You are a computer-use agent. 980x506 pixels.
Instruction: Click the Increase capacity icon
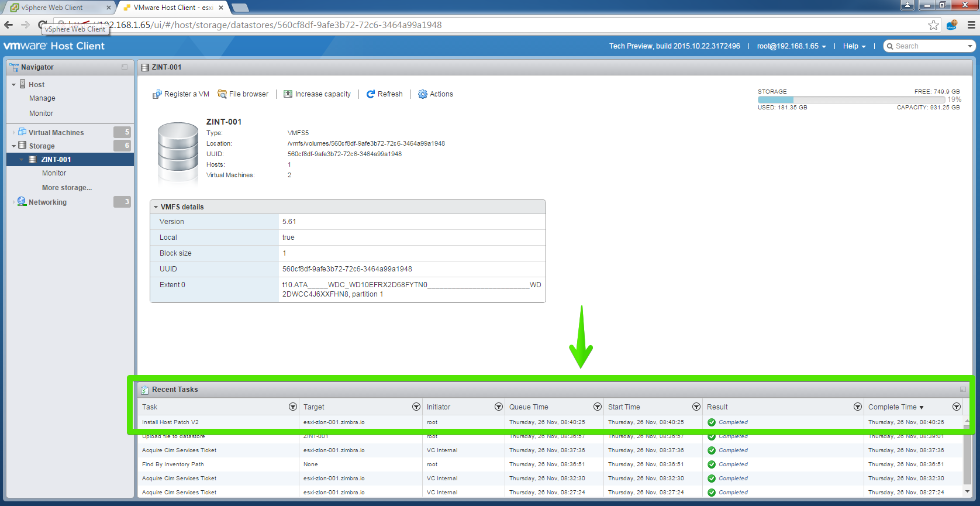288,94
